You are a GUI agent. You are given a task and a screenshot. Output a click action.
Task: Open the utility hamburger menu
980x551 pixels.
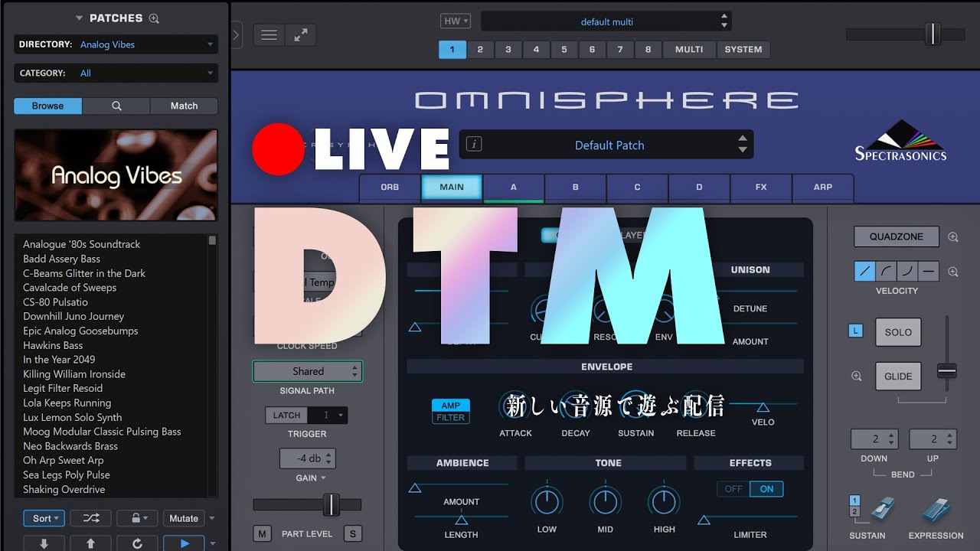pos(269,35)
